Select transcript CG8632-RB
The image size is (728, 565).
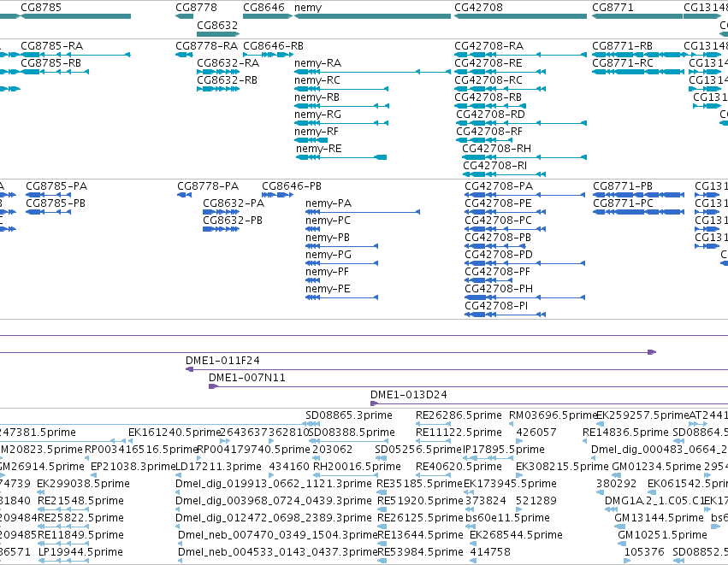(x=218, y=89)
